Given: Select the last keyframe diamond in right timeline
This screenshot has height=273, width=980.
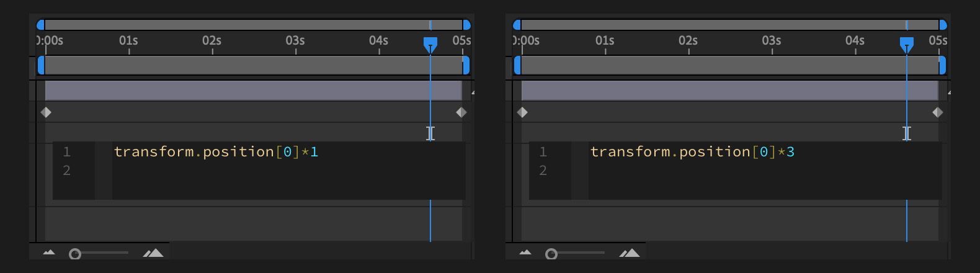Looking at the screenshot, I should 937,112.
